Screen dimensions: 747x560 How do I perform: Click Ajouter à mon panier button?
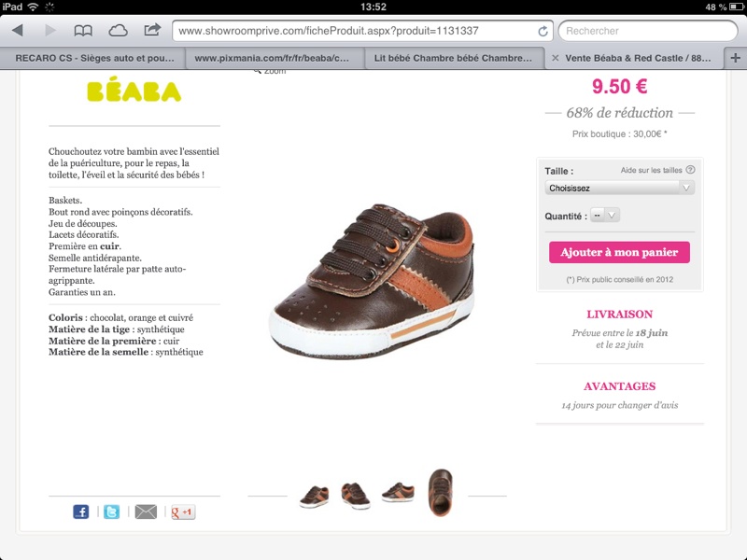tap(619, 252)
